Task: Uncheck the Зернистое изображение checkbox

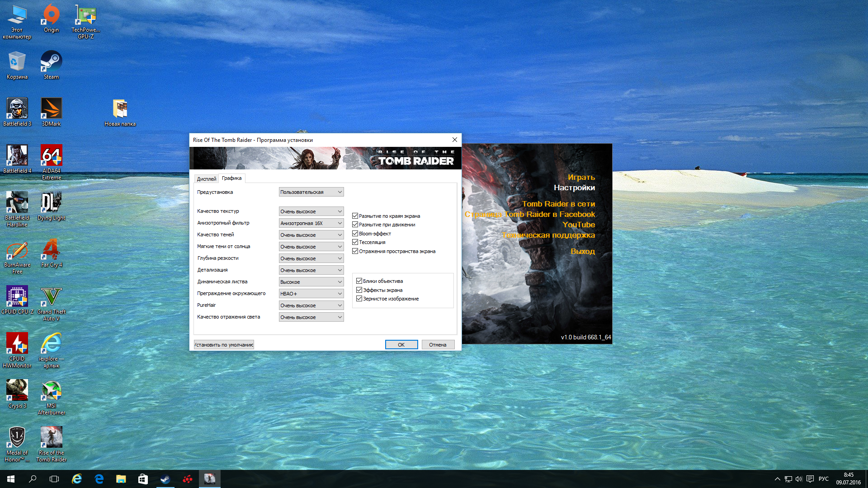Action: point(359,299)
